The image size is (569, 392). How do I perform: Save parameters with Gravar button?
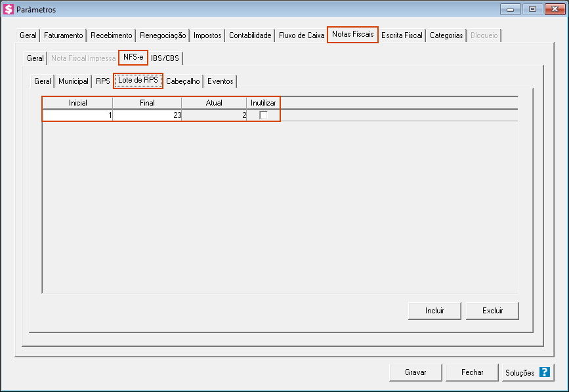pos(415,372)
